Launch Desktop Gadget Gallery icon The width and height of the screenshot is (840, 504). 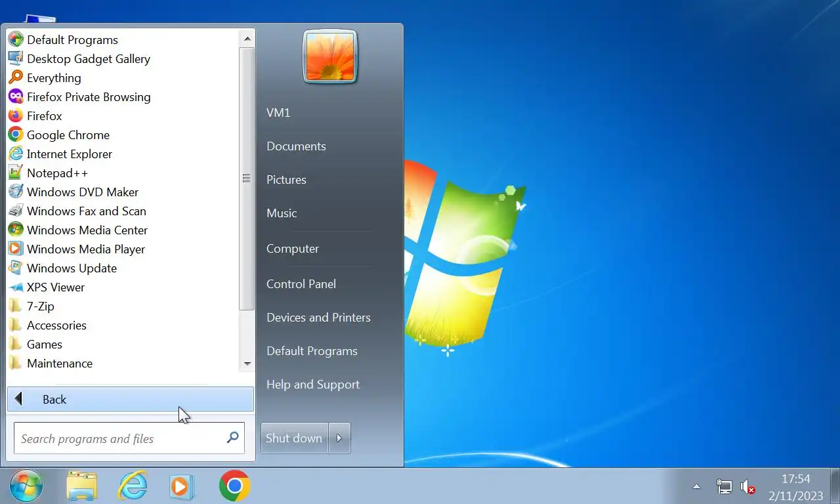point(16,58)
